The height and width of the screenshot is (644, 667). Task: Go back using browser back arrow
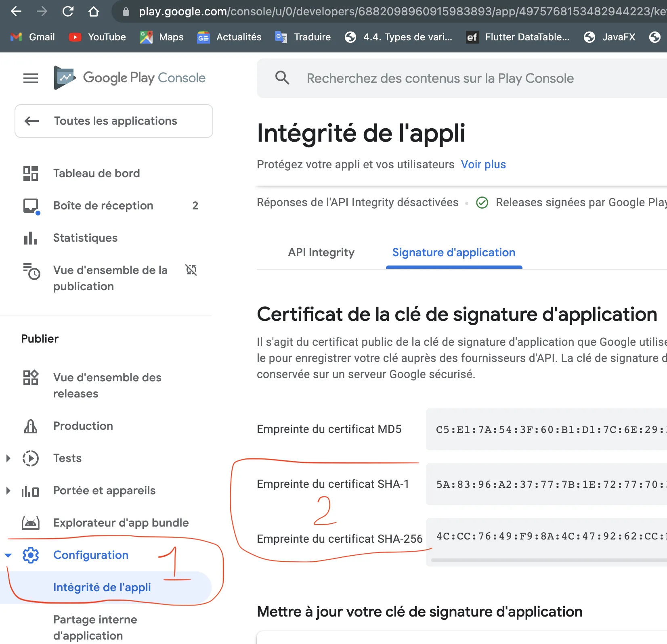(x=16, y=11)
